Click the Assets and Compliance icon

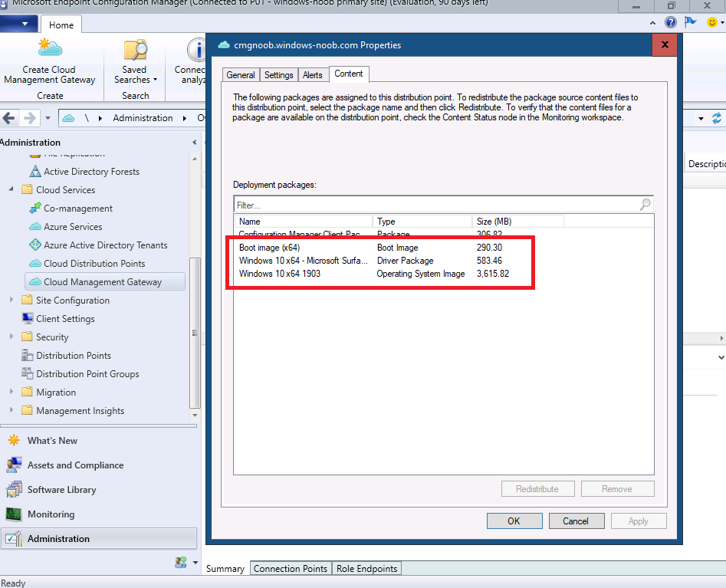pos(14,465)
